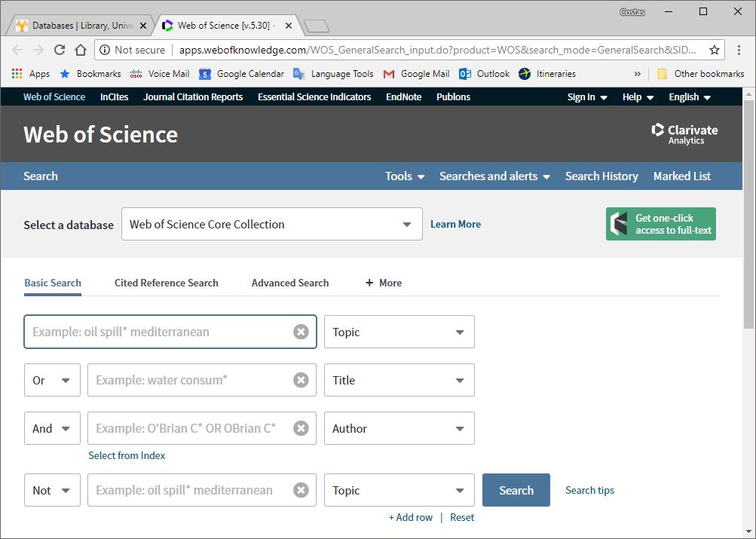The width and height of the screenshot is (756, 539).
Task: Open Search History
Action: [x=601, y=176]
